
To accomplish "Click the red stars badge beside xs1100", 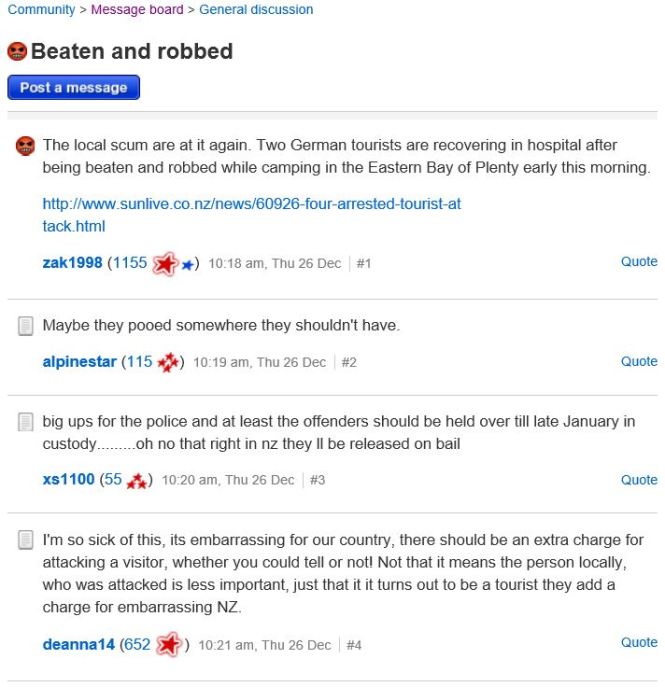I will click(137, 481).
